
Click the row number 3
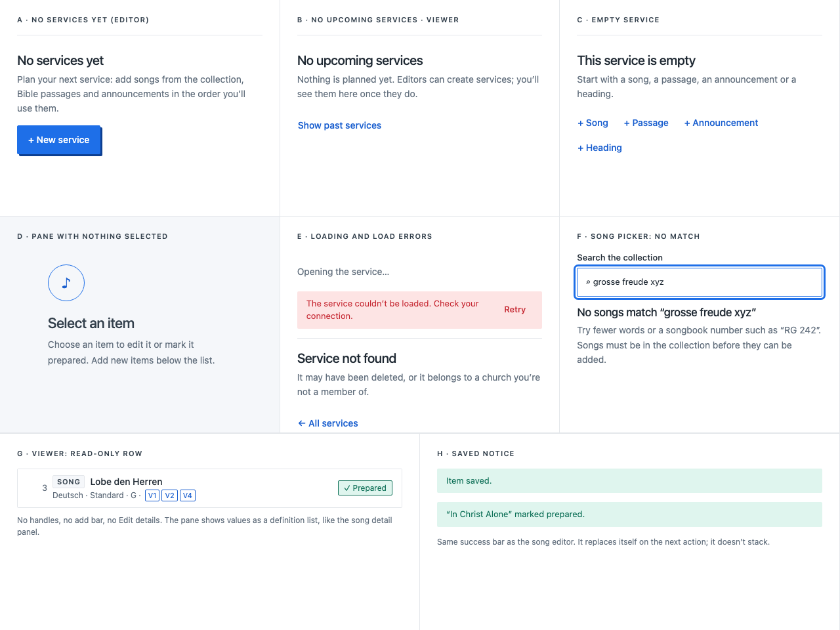(x=45, y=488)
